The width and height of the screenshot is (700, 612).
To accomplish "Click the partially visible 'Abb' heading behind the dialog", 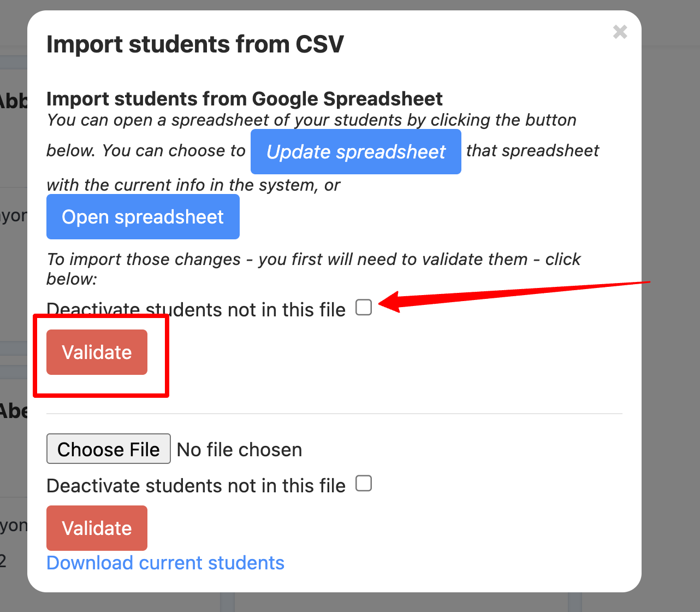I will click(15, 101).
